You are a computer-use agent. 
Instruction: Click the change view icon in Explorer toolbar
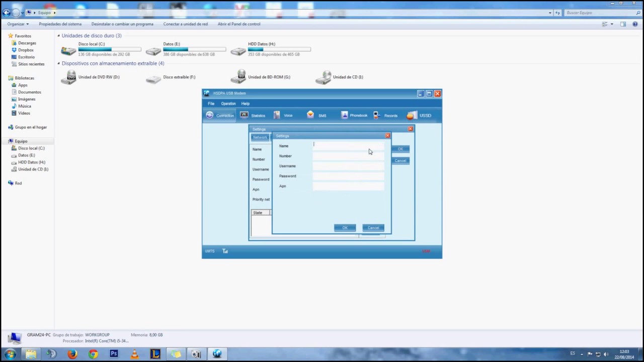click(605, 24)
